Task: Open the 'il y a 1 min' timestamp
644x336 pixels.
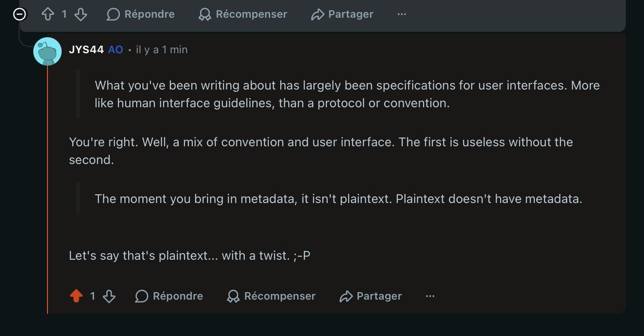Action: coord(162,49)
